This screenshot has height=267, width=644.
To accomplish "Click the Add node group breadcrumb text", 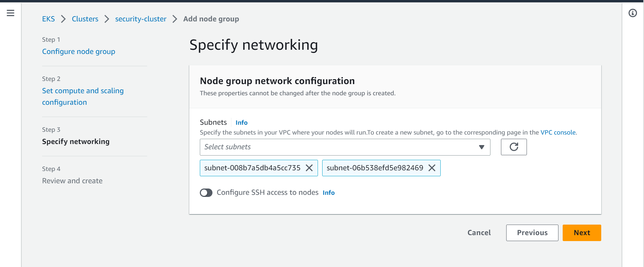I will tap(211, 19).
